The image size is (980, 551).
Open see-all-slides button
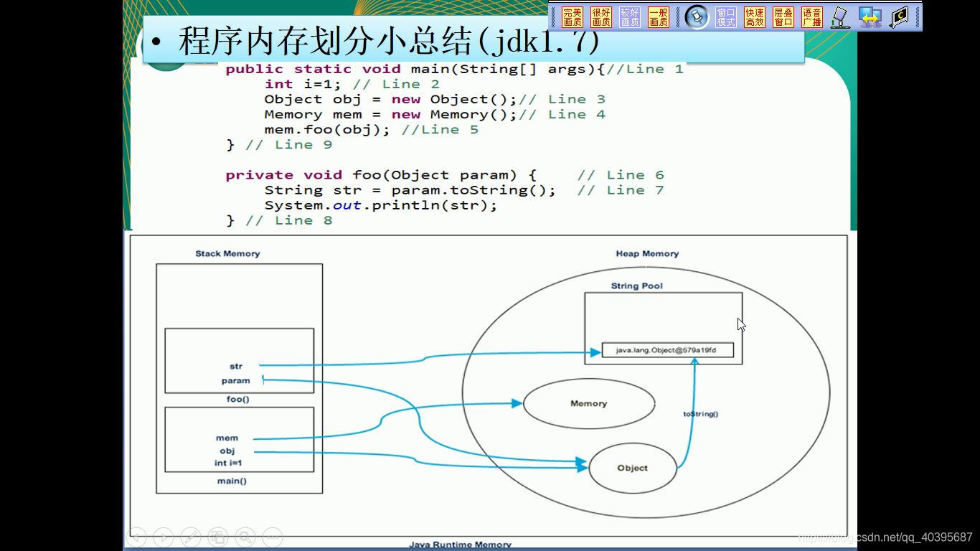[218, 537]
